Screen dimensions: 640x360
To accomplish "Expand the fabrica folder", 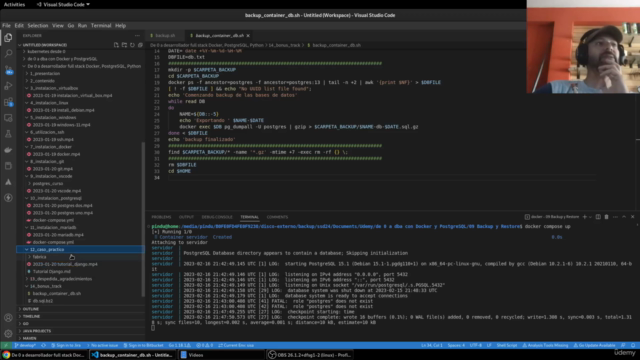I will 39,257.
